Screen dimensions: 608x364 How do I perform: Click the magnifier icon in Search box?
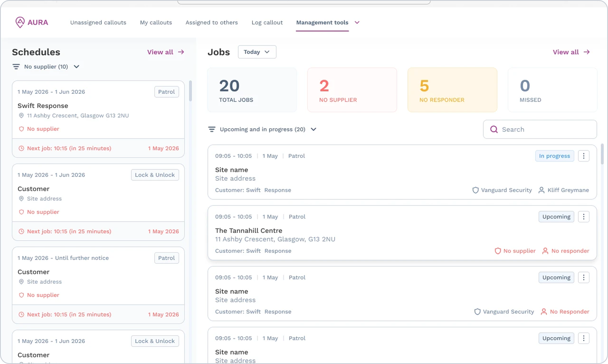click(x=494, y=129)
